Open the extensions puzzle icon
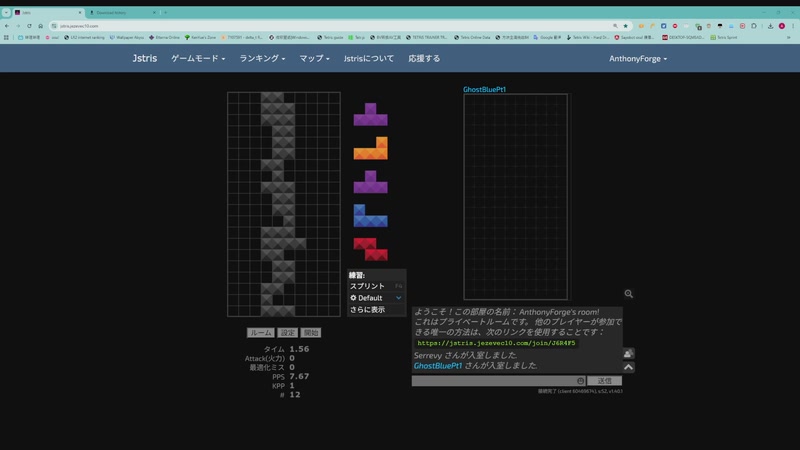Viewport: 800px width, 450px height. pyautogui.click(x=754, y=26)
